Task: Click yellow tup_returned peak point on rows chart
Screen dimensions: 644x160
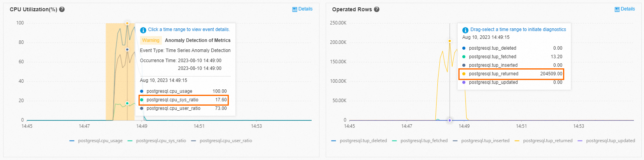Action: 449,41
